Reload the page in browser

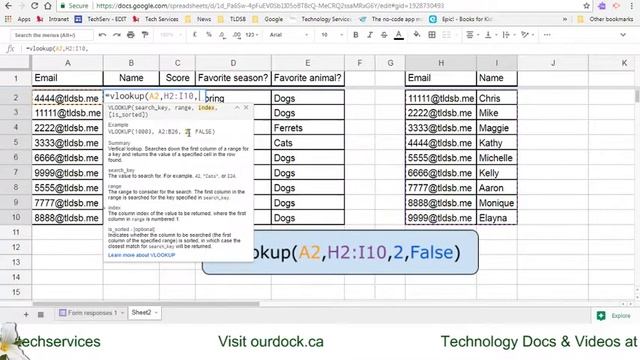[x=35, y=6]
